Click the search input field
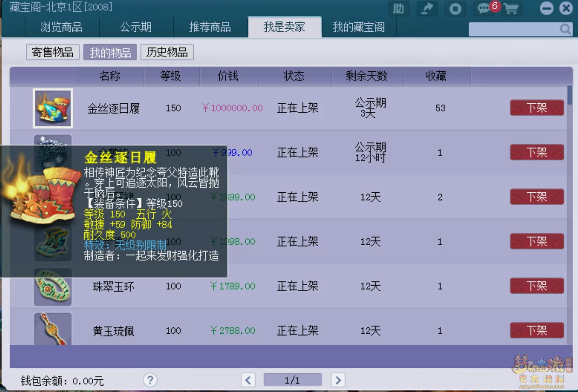This screenshot has height=392, width=578. [x=514, y=29]
